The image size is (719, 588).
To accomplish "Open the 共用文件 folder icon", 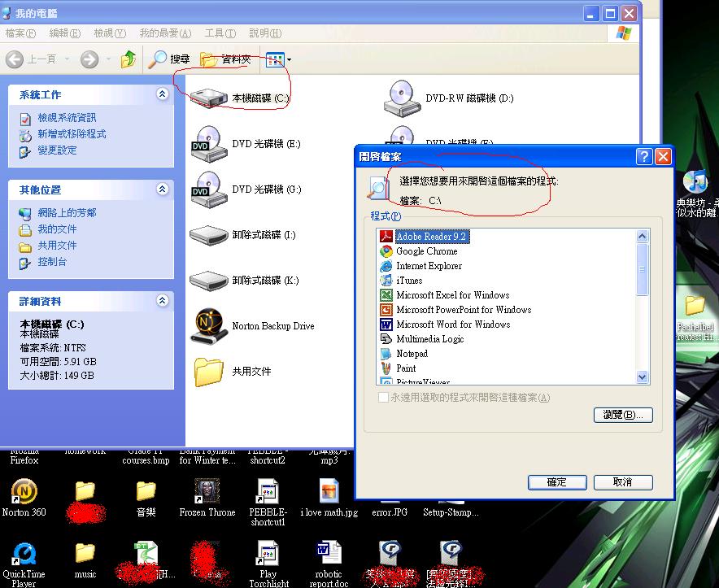I will pyautogui.click(x=209, y=372).
